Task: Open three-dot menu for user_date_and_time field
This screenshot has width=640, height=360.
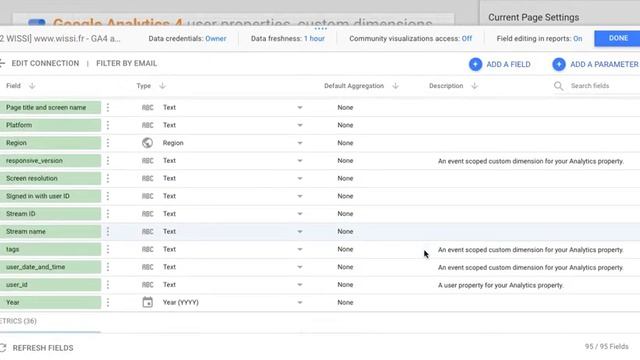Action: tap(108, 267)
